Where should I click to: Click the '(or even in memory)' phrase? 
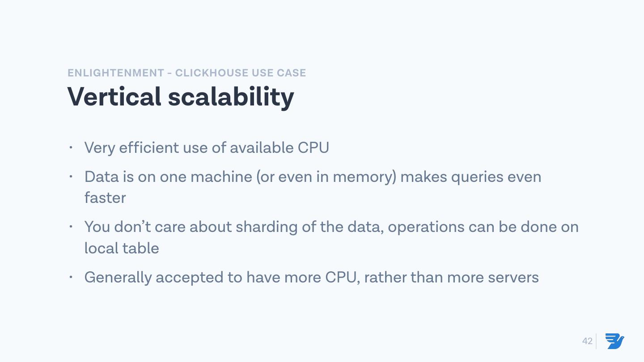326,177
